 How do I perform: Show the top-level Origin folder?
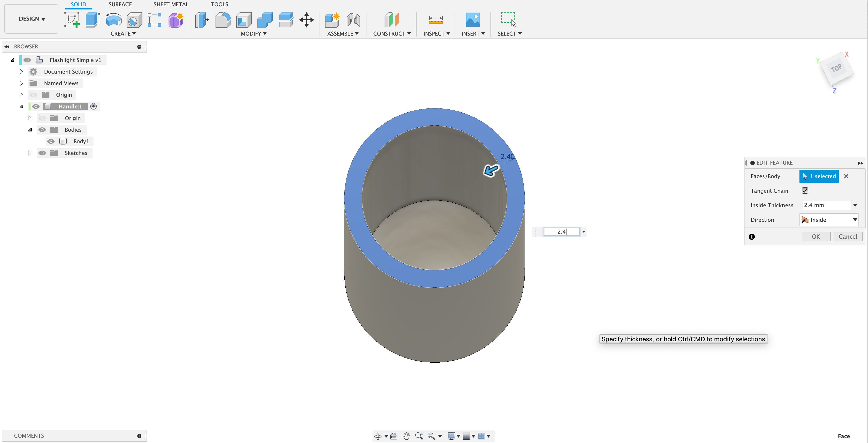[33, 95]
